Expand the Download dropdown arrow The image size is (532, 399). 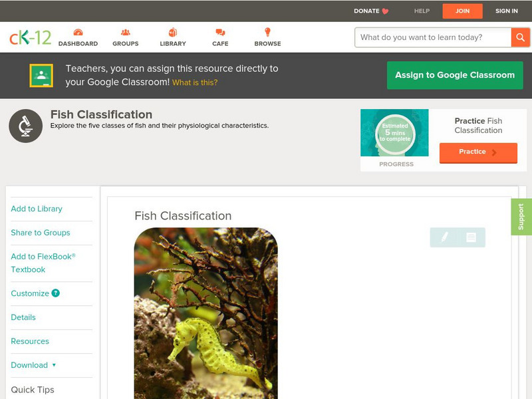click(x=54, y=365)
